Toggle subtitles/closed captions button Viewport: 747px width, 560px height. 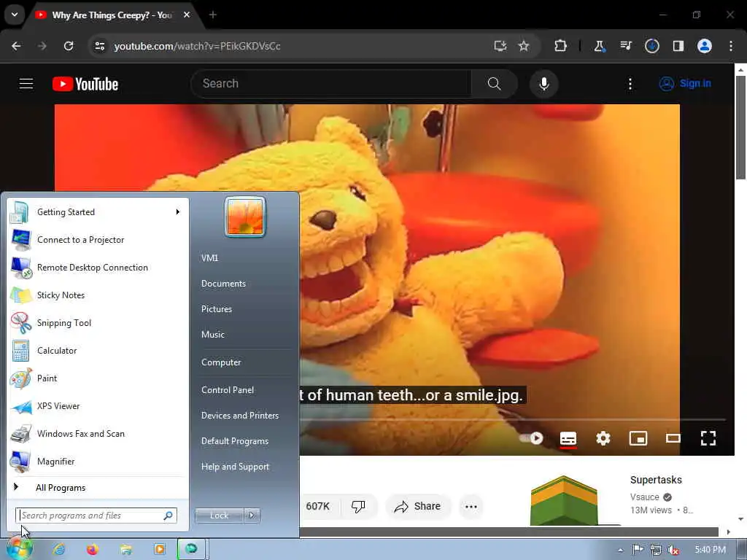[x=568, y=438]
